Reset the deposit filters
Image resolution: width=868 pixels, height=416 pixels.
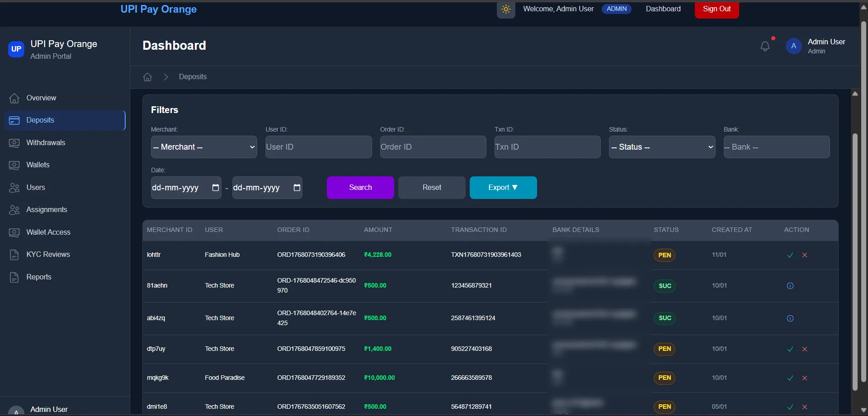432,188
